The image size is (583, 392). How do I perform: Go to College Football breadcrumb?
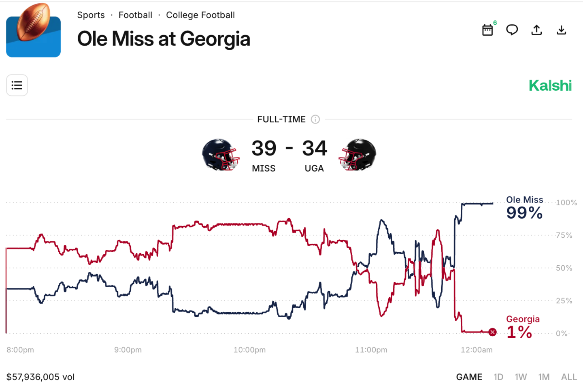(200, 15)
